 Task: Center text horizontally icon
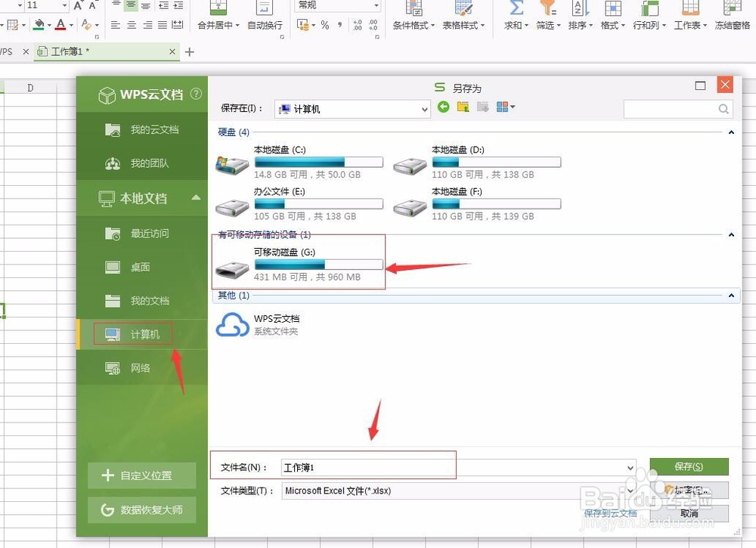tap(131, 25)
